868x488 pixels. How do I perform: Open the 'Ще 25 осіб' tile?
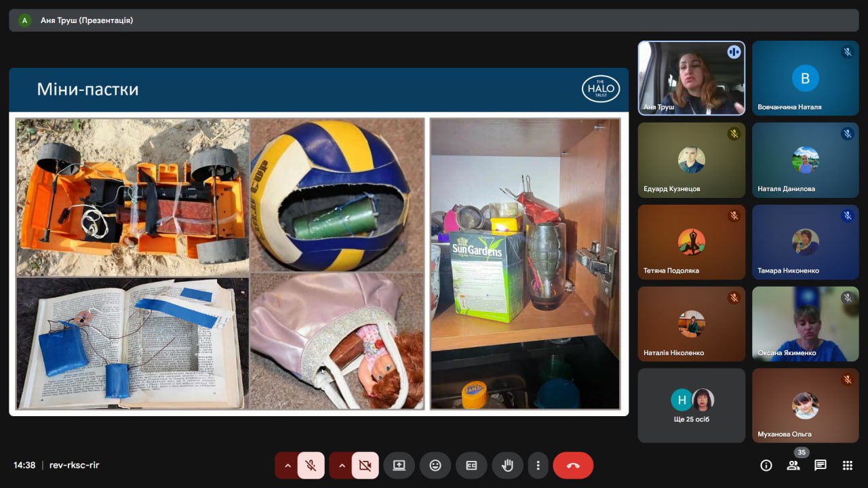(691, 405)
